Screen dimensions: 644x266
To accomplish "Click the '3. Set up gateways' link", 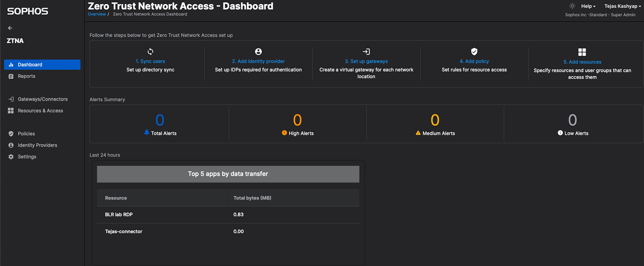I will [x=366, y=61].
